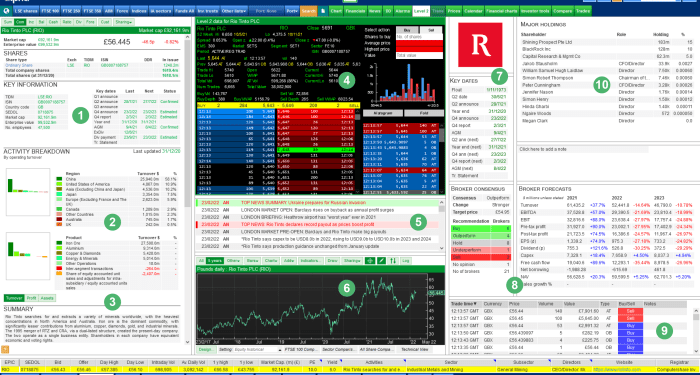Select Buy as the Level 2 action
This screenshot has height=375, width=700.
coord(408,30)
